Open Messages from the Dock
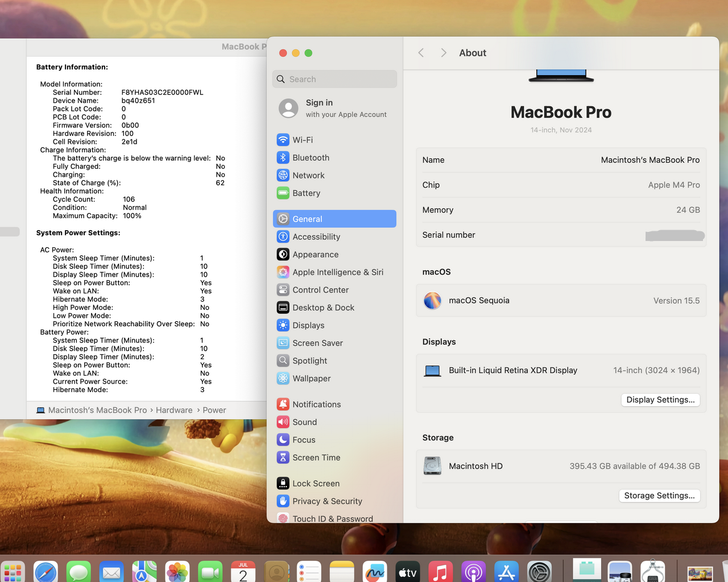Viewport: 728px width, 582px height. coord(78,572)
